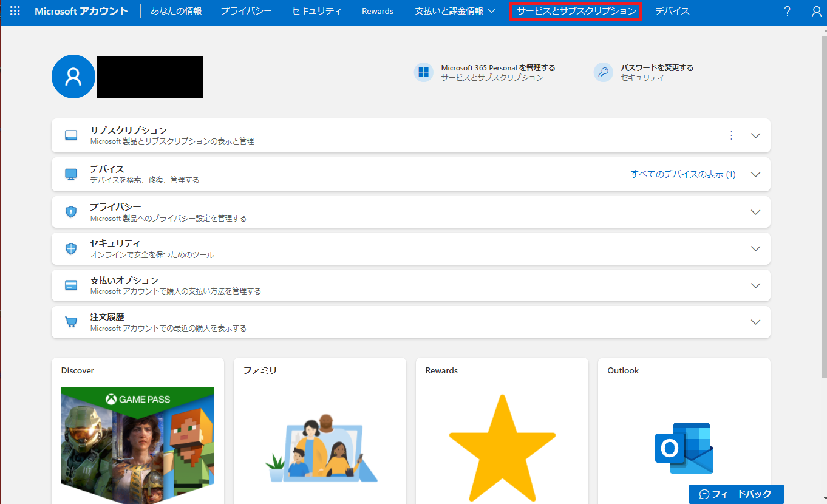Image resolution: width=827 pixels, height=504 pixels.
Task: Click Microsoft 365 Personal を管理する link
Action: click(498, 67)
